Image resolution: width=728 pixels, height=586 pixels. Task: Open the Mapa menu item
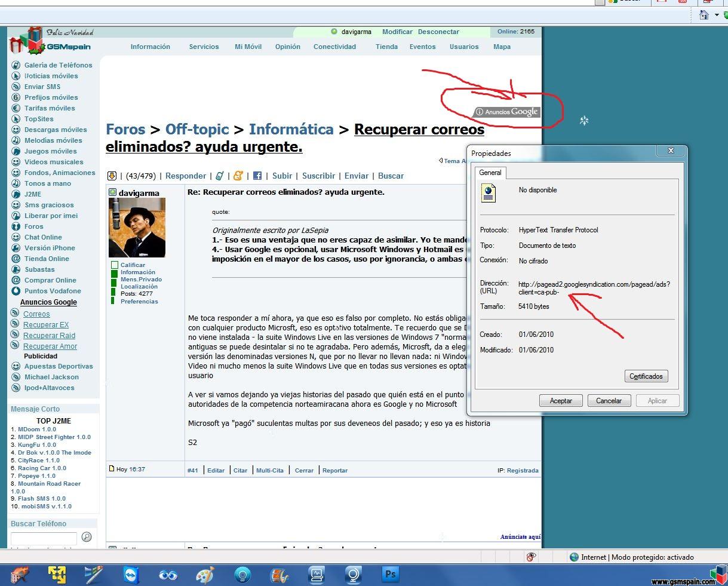[x=502, y=47]
